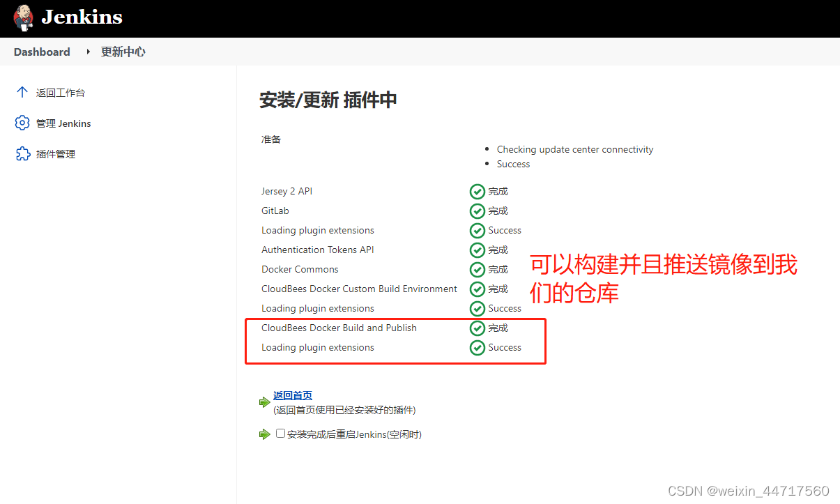840x504 pixels.
Task: Click the Jenkins title text in header
Action: (82, 17)
